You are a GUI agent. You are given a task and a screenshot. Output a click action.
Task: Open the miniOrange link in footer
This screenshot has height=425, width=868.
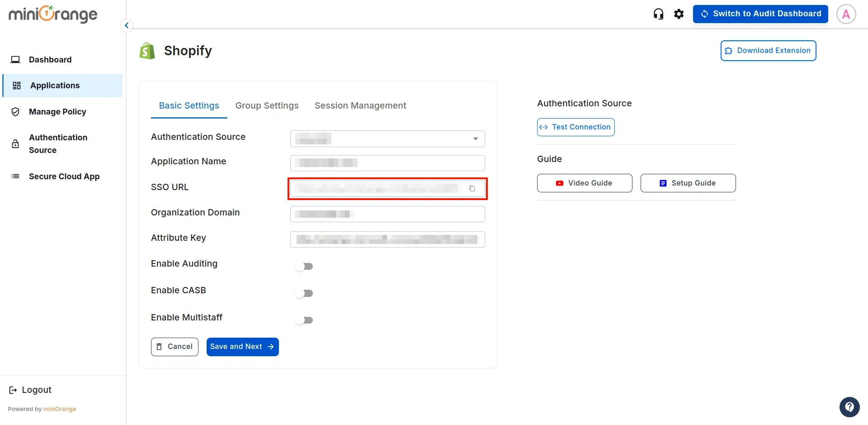click(60, 409)
